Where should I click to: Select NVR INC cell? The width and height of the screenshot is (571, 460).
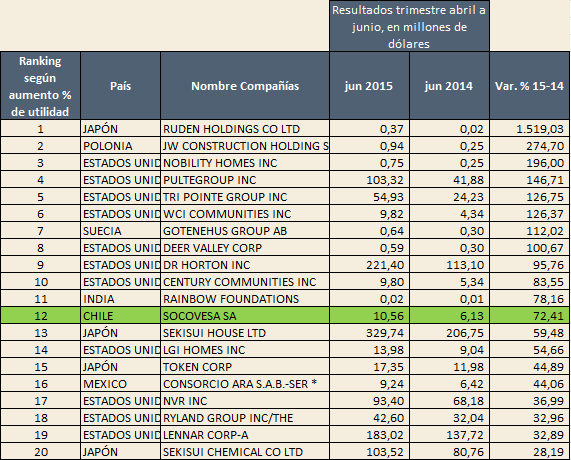pyautogui.click(x=245, y=401)
